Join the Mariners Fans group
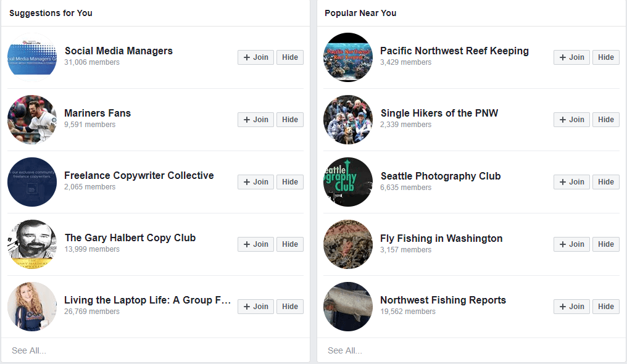The image size is (627, 364). tap(255, 119)
